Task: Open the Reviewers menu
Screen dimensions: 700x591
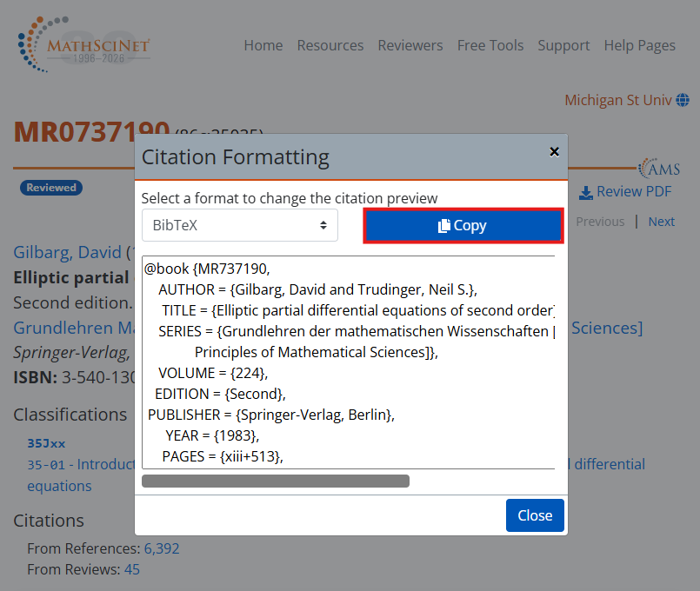Action: pos(410,45)
